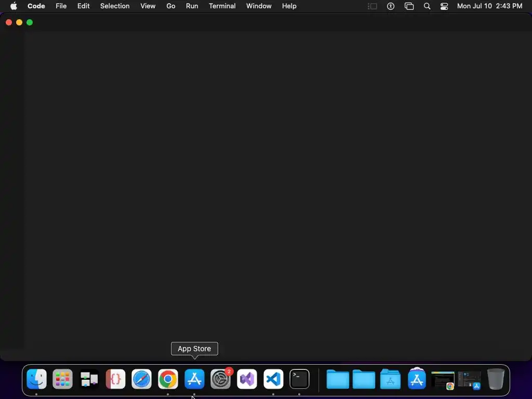Open the Selection menu
Screen dimensions: 532x399
(x=115, y=6)
